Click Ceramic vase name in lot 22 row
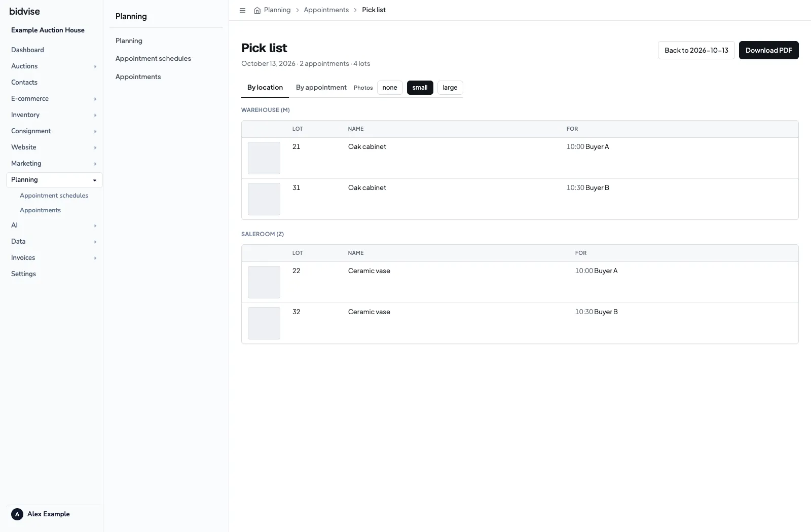 pyautogui.click(x=369, y=271)
